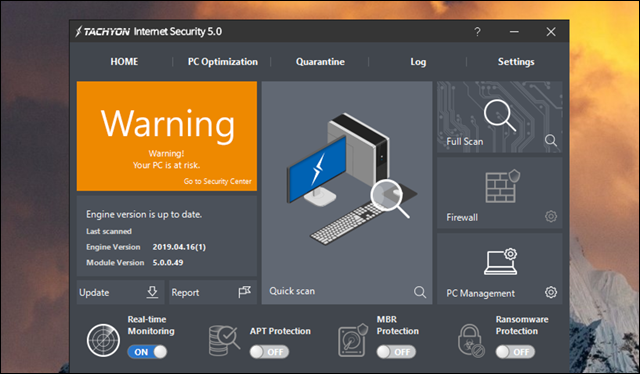
Task: Click the 'Your PC is at risk.' text
Action: pyautogui.click(x=166, y=165)
